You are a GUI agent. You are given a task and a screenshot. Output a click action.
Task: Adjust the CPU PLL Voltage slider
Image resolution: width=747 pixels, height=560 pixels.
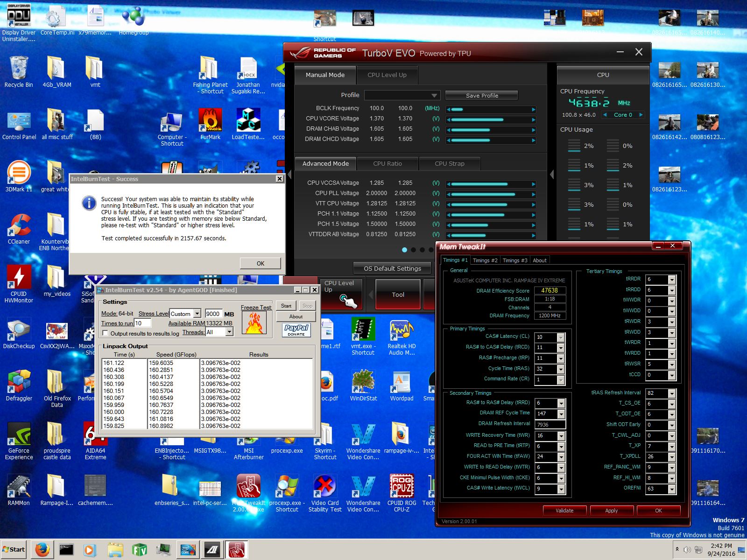point(491,194)
